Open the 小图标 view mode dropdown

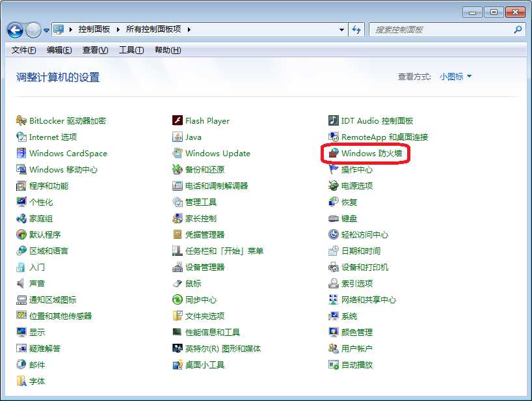coord(456,77)
